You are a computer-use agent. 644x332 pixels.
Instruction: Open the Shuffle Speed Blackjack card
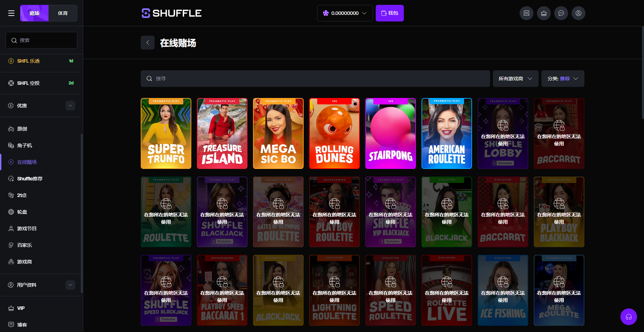tap(166, 290)
